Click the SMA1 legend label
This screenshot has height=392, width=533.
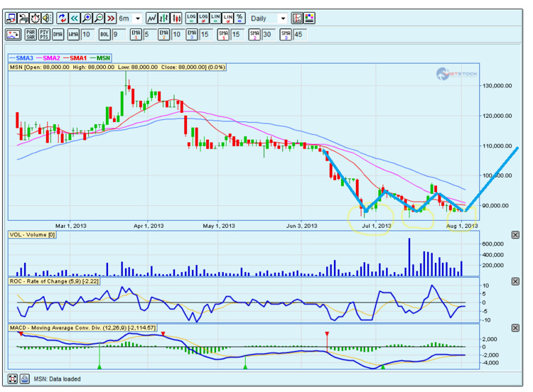coord(78,58)
